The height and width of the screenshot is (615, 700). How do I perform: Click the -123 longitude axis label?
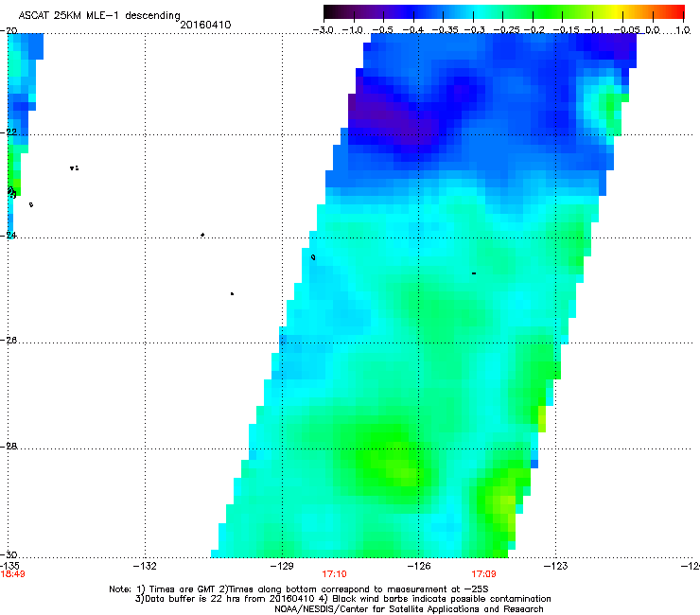coord(556,567)
